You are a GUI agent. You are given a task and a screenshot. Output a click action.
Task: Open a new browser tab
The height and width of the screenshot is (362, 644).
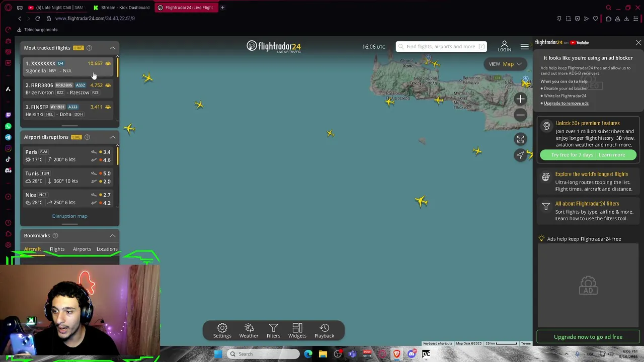(222, 8)
